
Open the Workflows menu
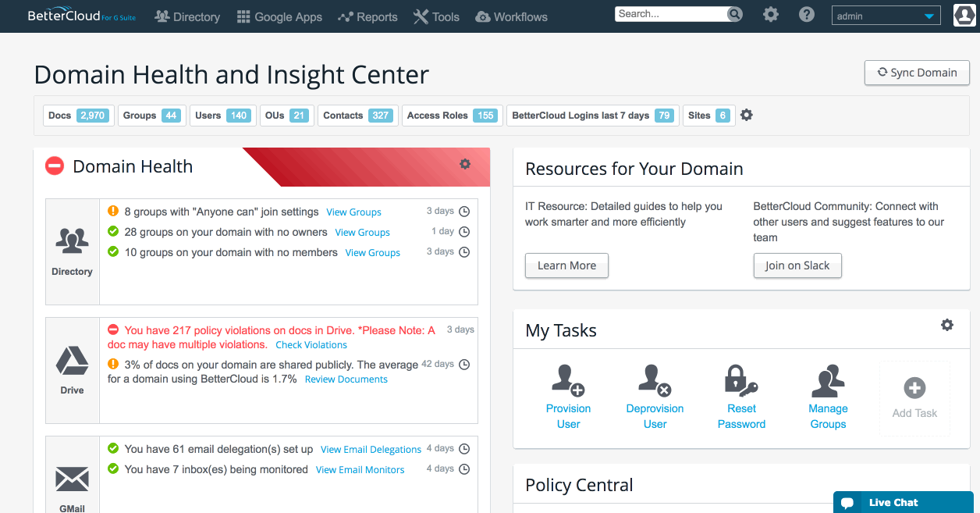(x=511, y=16)
